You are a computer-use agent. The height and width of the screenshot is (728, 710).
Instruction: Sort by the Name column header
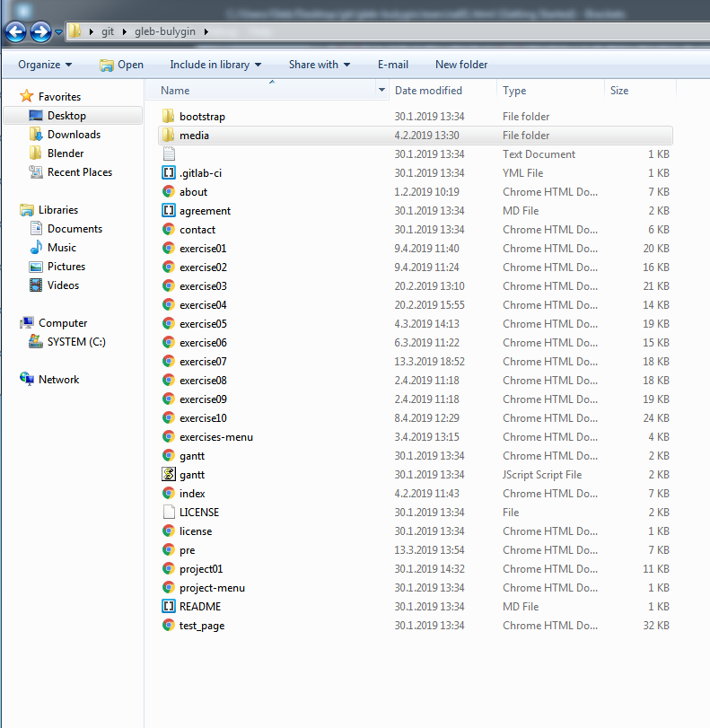coord(175,91)
